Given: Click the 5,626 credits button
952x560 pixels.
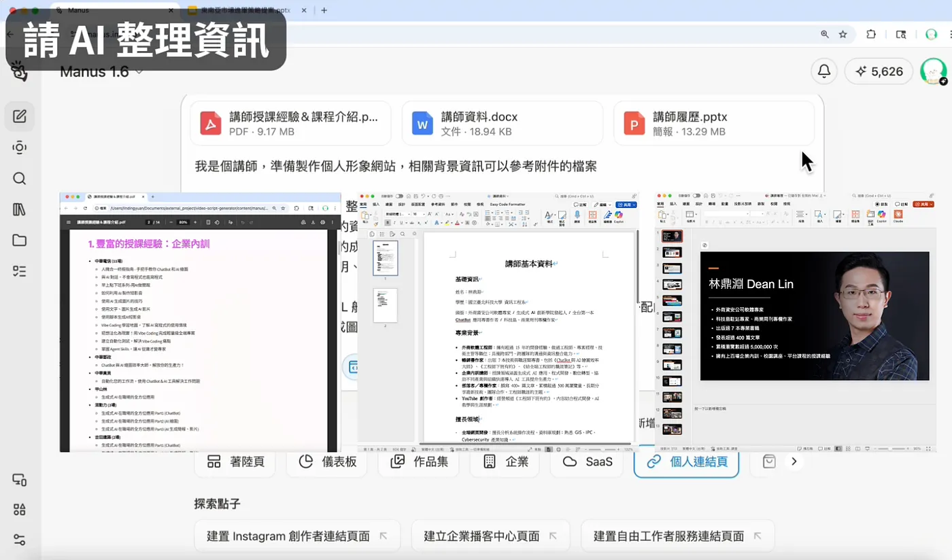Looking at the screenshot, I should pyautogui.click(x=879, y=71).
